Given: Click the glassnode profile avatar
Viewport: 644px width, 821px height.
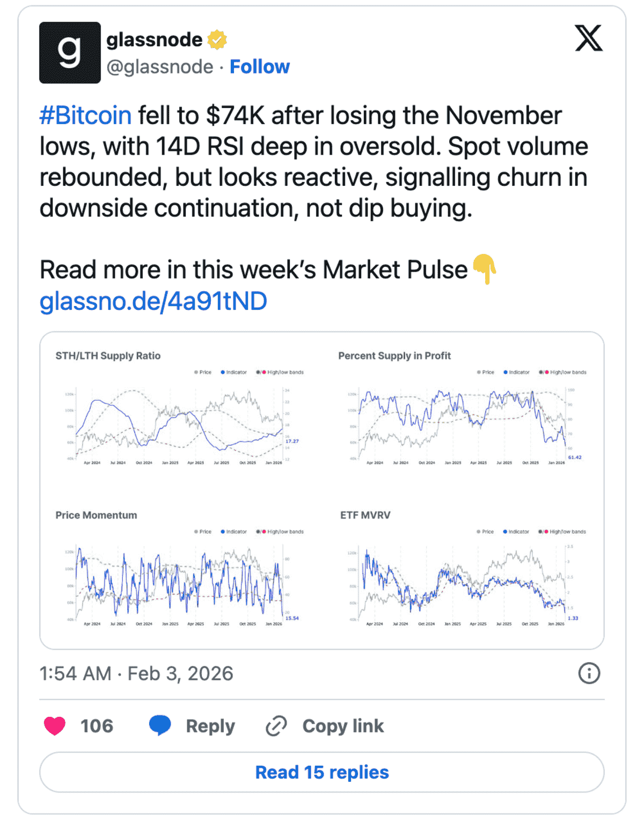Looking at the screenshot, I should click(x=69, y=54).
